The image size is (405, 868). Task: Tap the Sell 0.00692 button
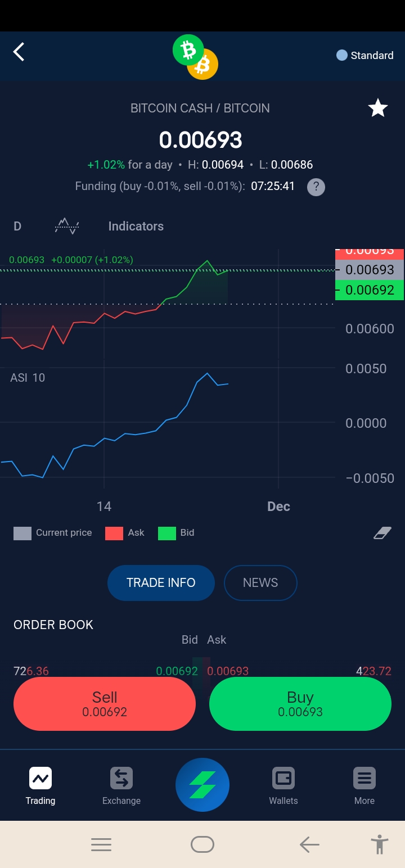point(105,704)
